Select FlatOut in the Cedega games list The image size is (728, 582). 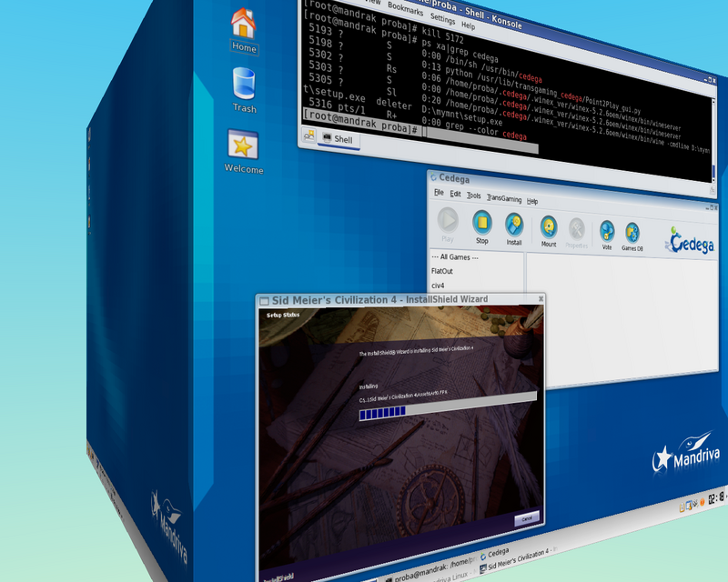442,271
